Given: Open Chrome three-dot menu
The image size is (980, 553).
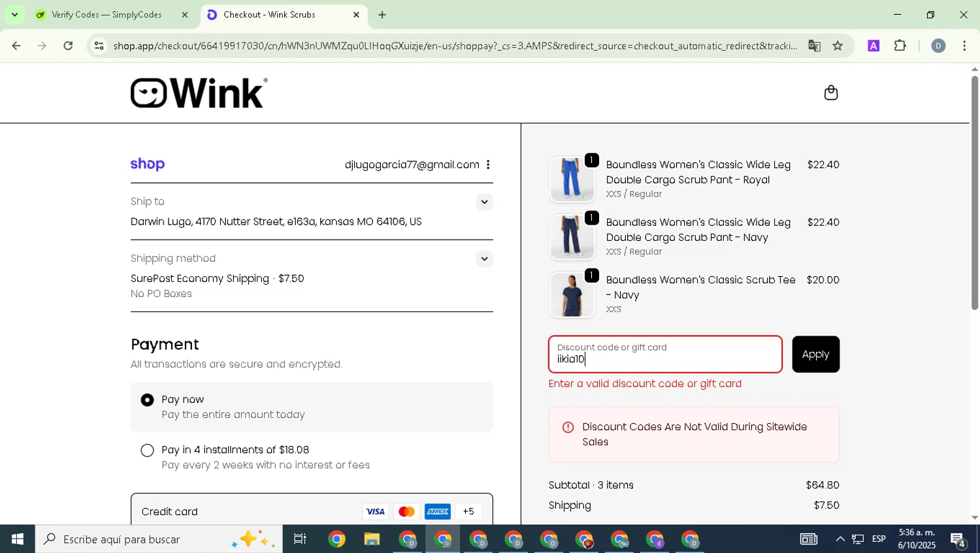Looking at the screenshot, I should click(964, 46).
